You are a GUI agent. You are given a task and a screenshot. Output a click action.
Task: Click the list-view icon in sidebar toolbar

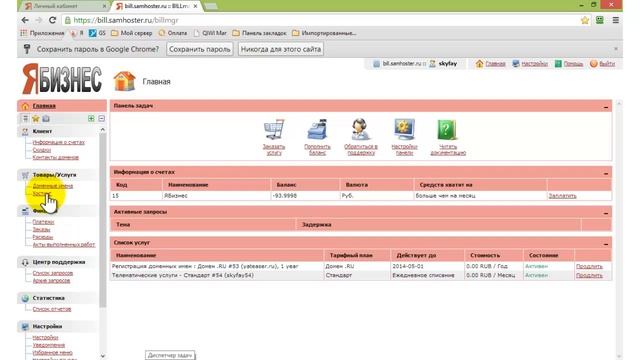[25, 118]
